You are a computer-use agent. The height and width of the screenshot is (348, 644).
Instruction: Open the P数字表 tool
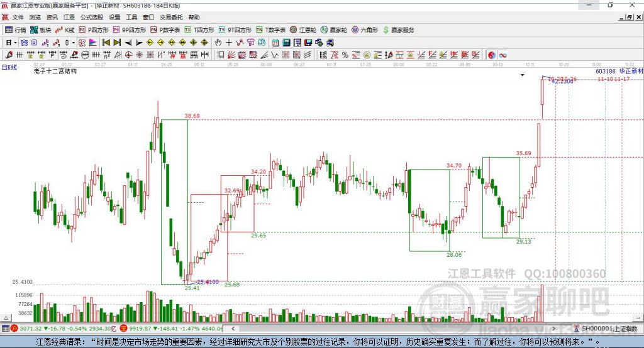pos(165,30)
